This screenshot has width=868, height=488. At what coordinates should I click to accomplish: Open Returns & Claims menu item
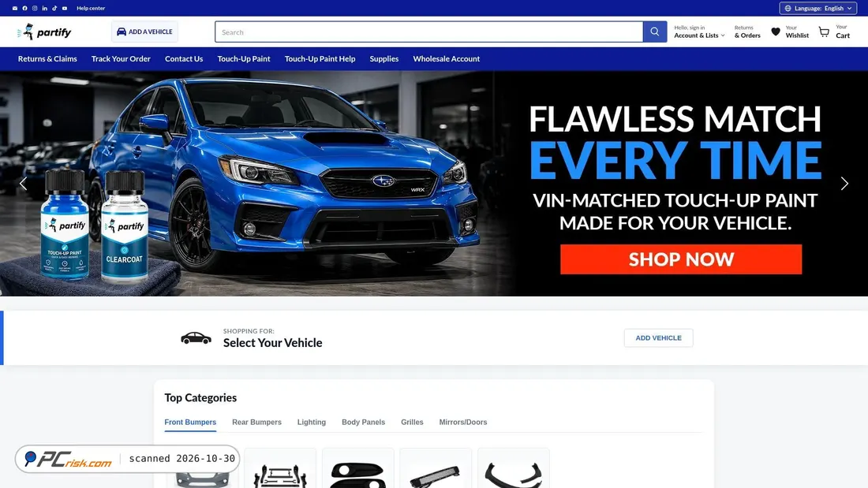(x=47, y=58)
